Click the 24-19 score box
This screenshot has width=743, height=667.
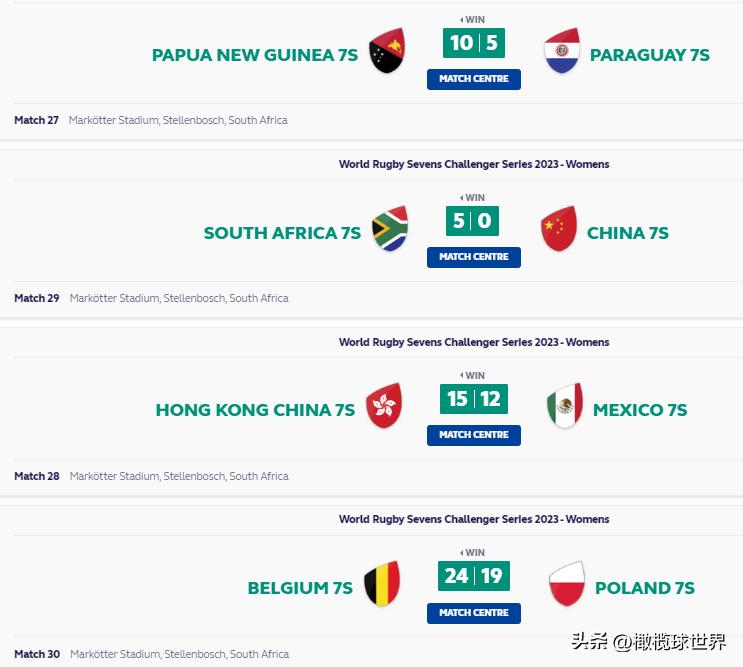[474, 576]
